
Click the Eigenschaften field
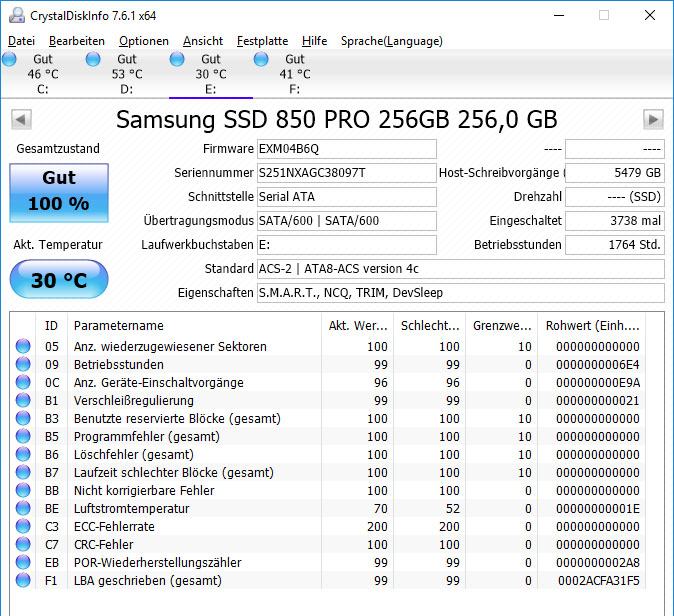(x=460, y=293)
